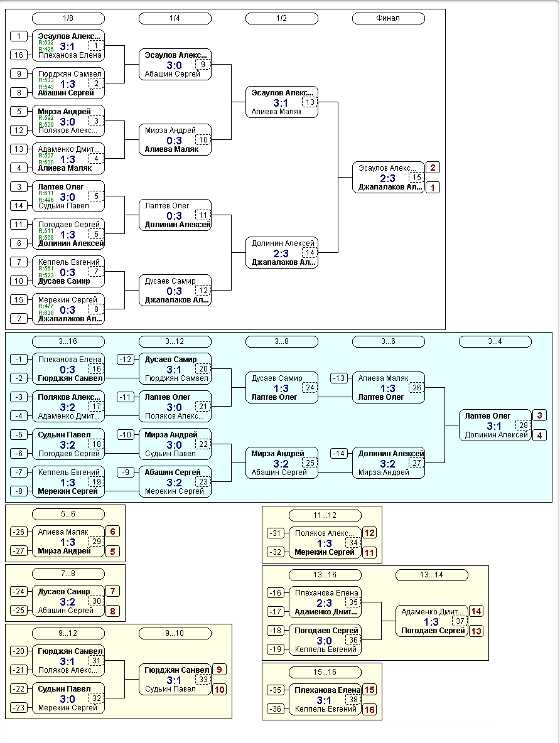Click match 33 Гюрджян Самвел box
Screen dimensions: 560x743
click(175, 680)
